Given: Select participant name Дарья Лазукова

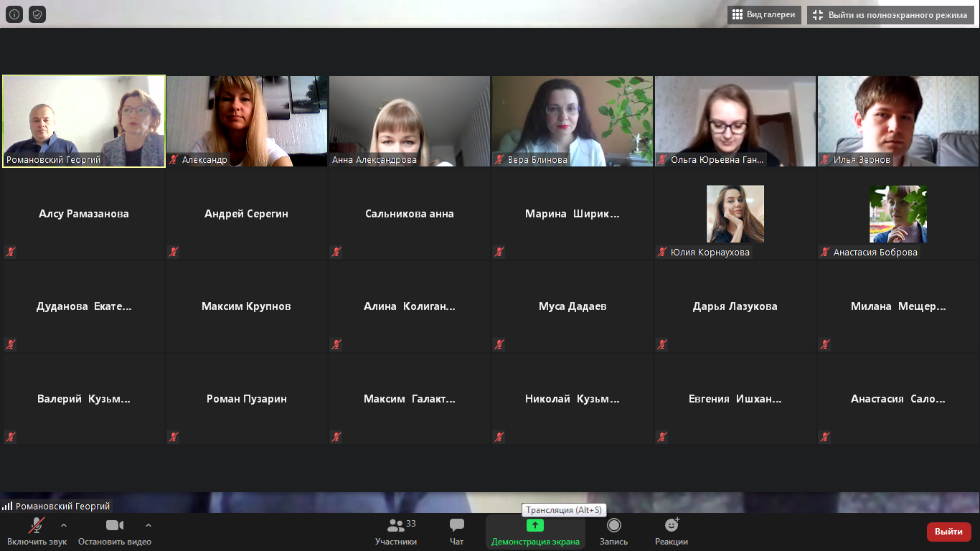Looking at the screenshot, I should tap(735, 306).
